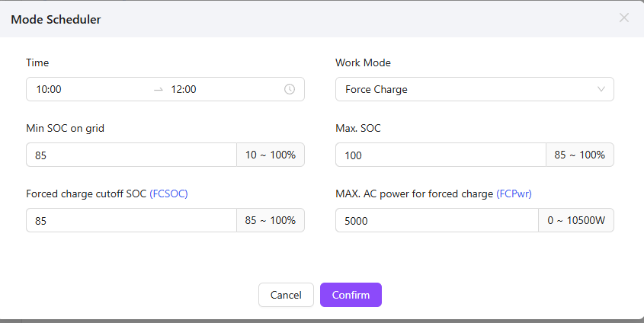The width and height of the screenshot is (644, 323).
Task: Close the Mode Scheduler dialog
Action: 623,18
